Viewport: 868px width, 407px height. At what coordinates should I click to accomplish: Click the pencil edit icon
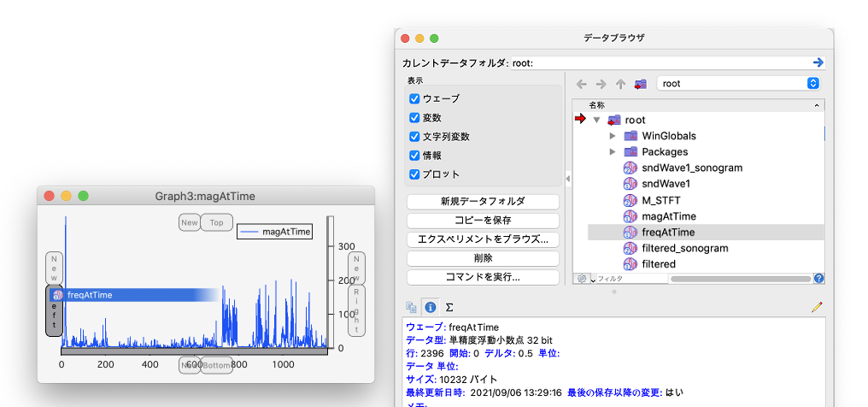point(816,306)
